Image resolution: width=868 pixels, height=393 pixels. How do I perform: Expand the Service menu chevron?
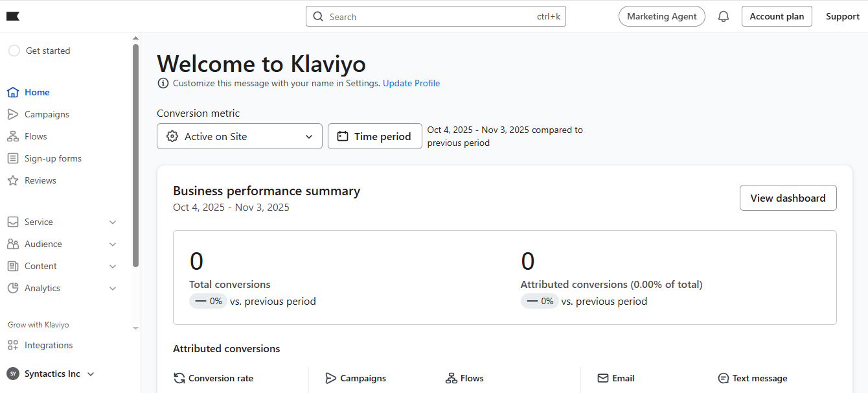click(x=113, y=222)
